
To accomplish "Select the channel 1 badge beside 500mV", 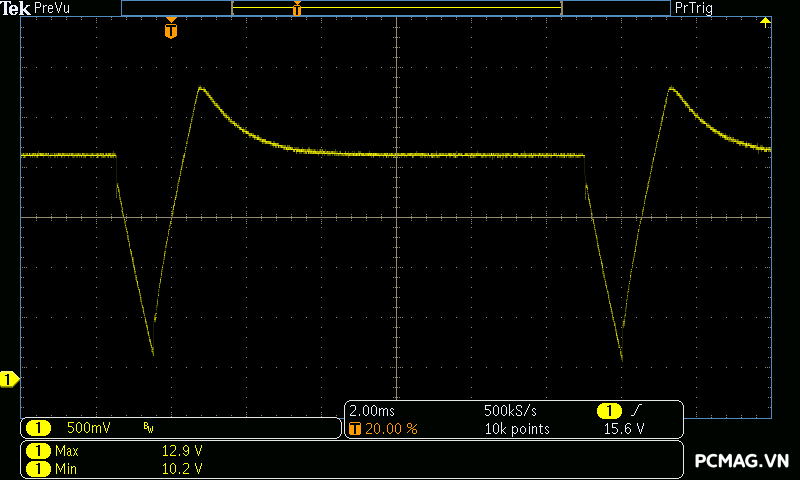I will (x=37, y=428).
